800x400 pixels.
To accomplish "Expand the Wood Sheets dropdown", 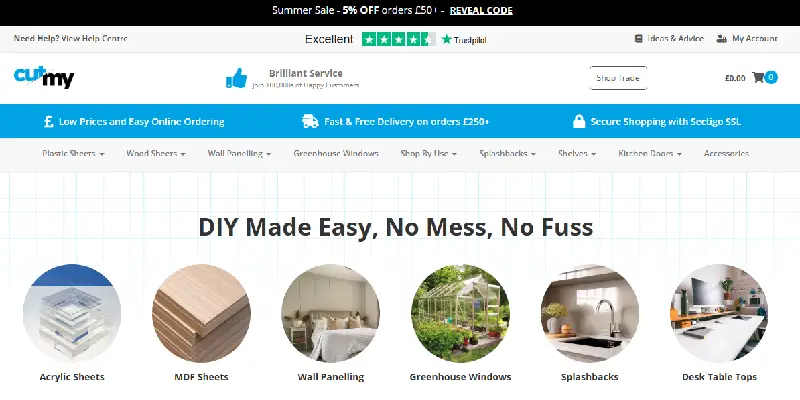I will [x=156, y=154].
